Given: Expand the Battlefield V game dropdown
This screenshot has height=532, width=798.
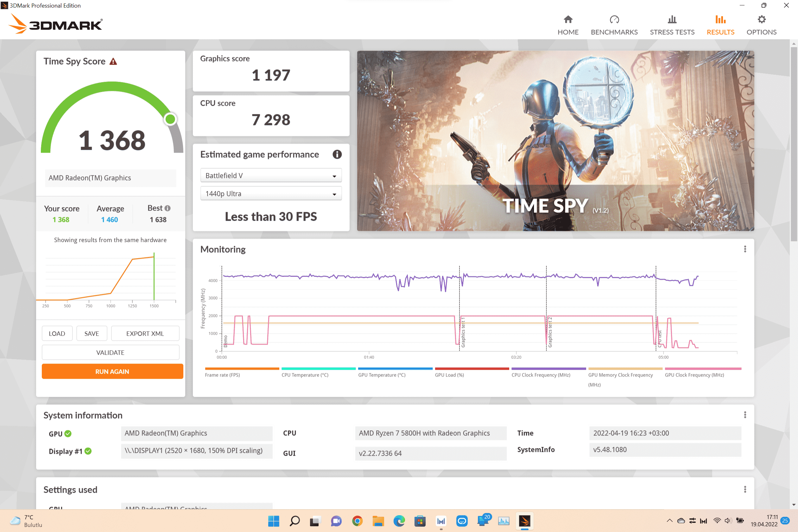Looking at the screenshot, I should (x=271, y=175).
